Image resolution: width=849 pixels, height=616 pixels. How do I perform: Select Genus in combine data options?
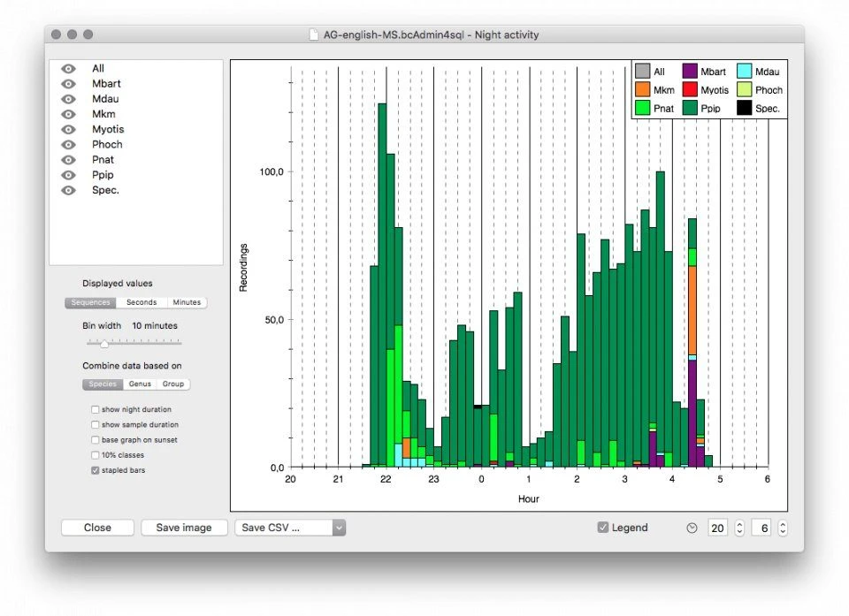click(140, 384)
